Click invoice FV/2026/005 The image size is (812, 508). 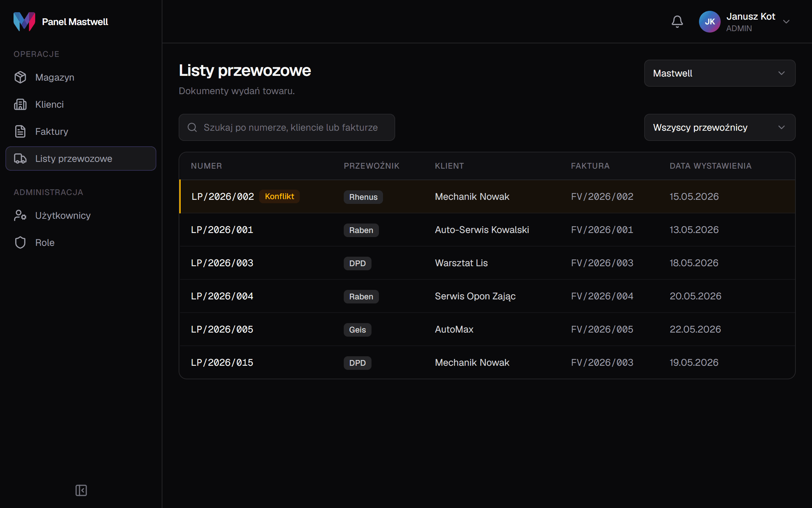tap(602, 330)
